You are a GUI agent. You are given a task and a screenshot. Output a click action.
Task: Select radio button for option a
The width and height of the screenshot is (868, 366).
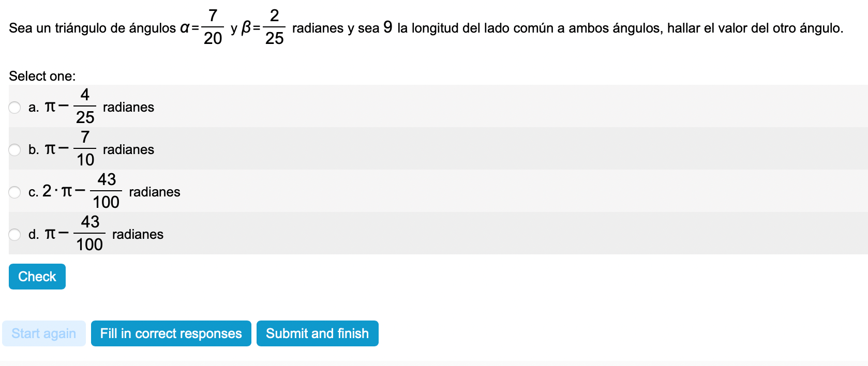click(14, 108)
